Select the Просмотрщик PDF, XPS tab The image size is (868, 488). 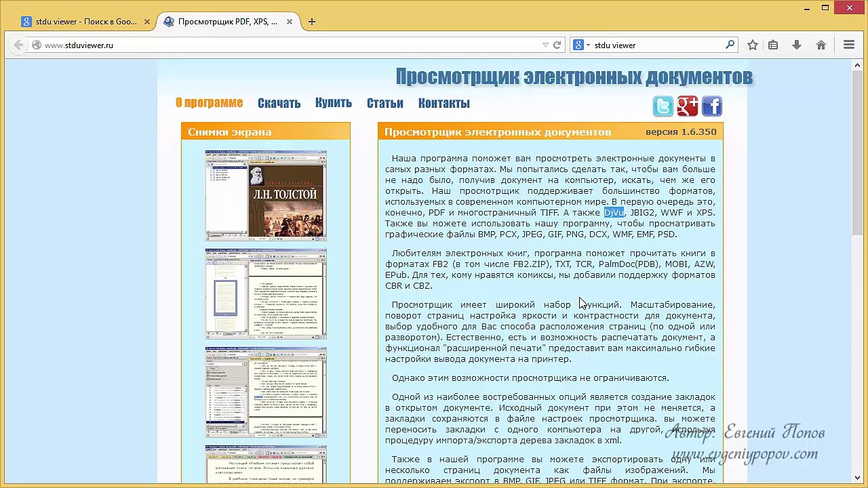(227, 22)
